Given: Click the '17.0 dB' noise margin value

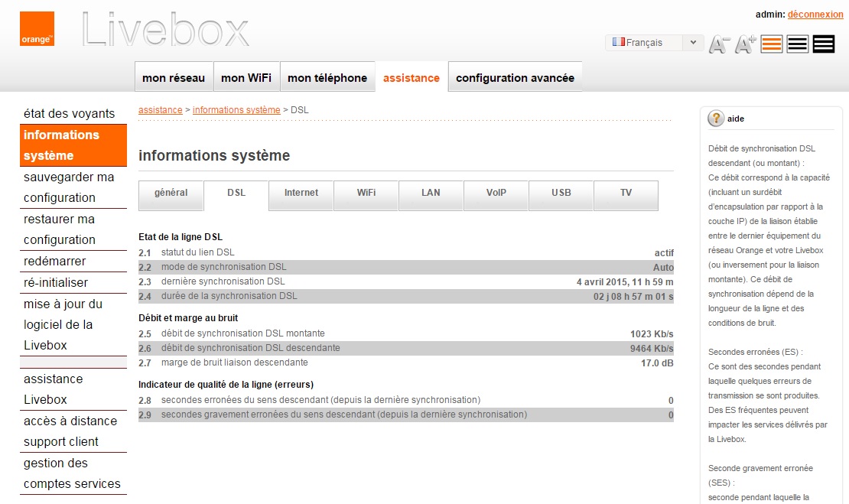Looking at the screenshot, I should [657, 363].
